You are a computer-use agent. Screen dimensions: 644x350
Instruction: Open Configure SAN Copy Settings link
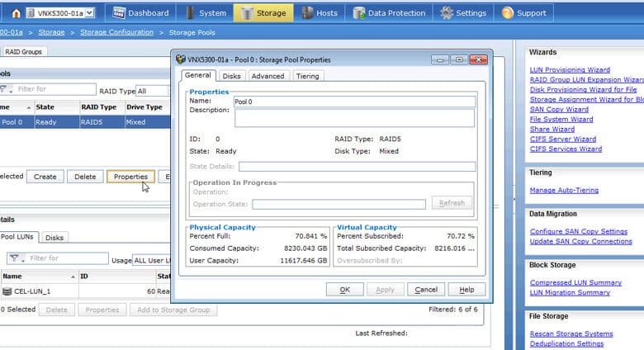pos(579,231)
